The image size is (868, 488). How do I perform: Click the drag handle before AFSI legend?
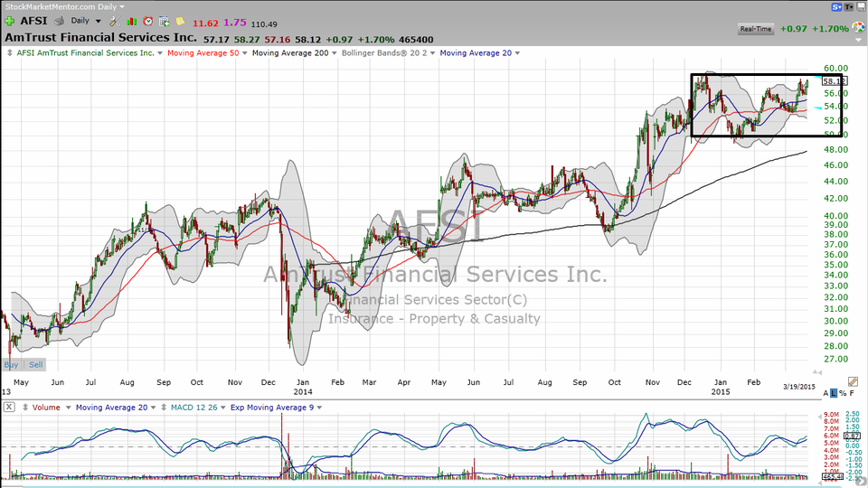click(9, 53)
